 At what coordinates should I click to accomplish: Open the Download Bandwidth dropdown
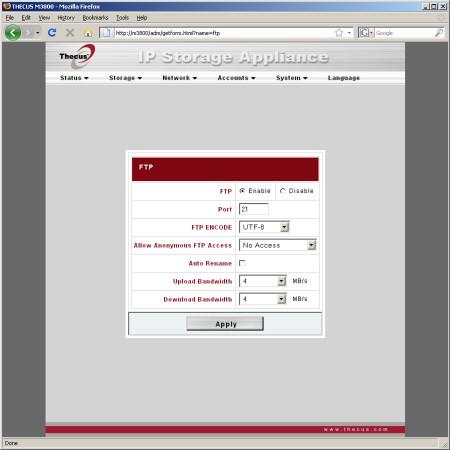coord(263,299)
